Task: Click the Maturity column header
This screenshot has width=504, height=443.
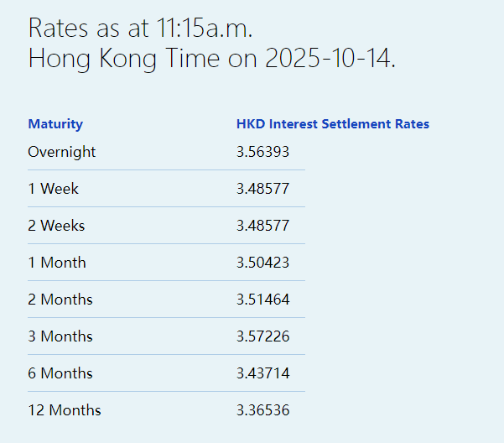Action: (55, 124)
